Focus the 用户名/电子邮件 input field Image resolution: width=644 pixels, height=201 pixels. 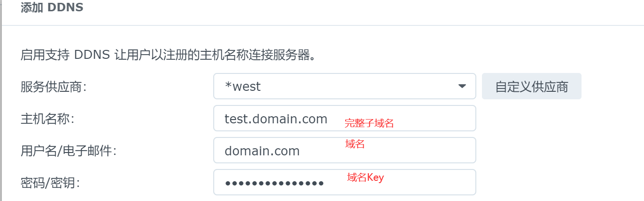pyautogui.click(x=399, y=151)
